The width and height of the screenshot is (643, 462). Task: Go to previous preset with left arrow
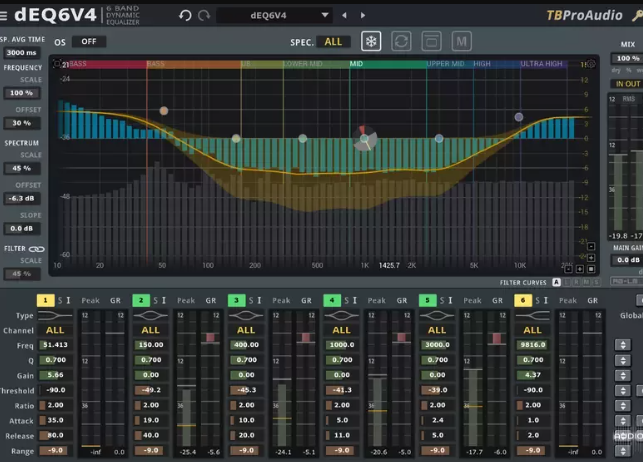[344, 15]
